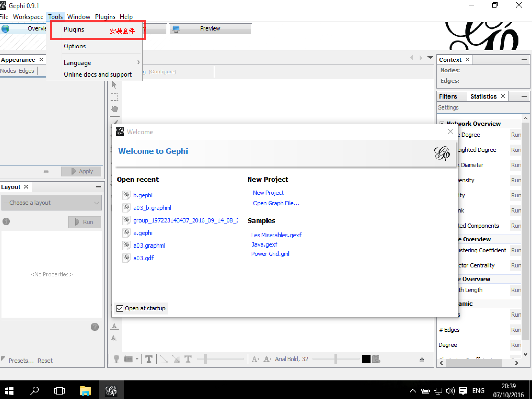Select the rectangle selection tool

click(114, 97)
